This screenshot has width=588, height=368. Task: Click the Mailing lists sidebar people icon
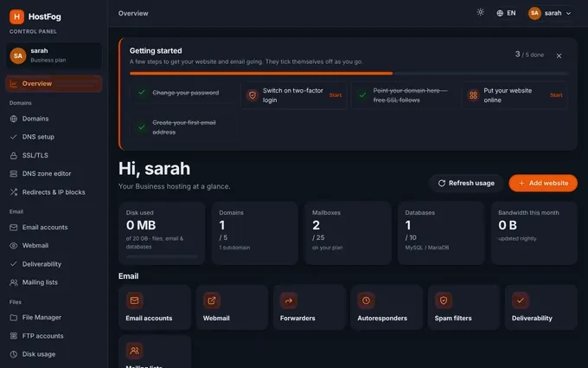14,282
